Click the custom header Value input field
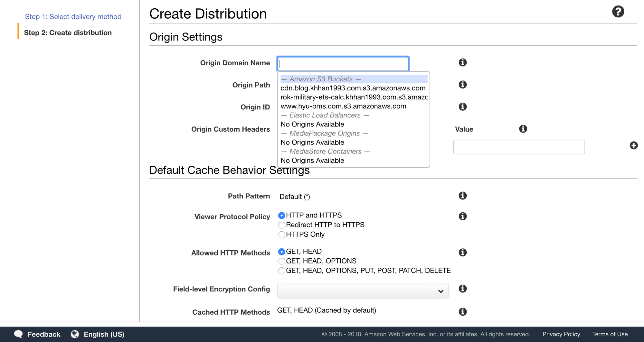 click(x=519, y=147)
